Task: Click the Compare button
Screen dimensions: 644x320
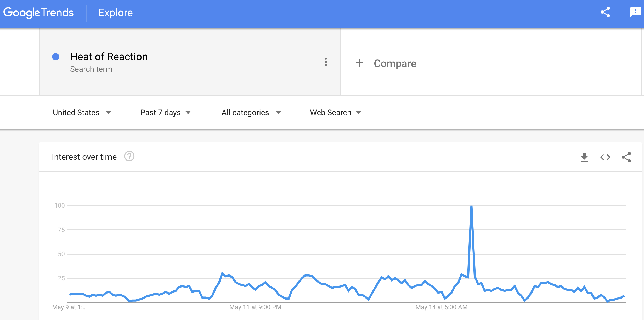Action: pos(395,63)
